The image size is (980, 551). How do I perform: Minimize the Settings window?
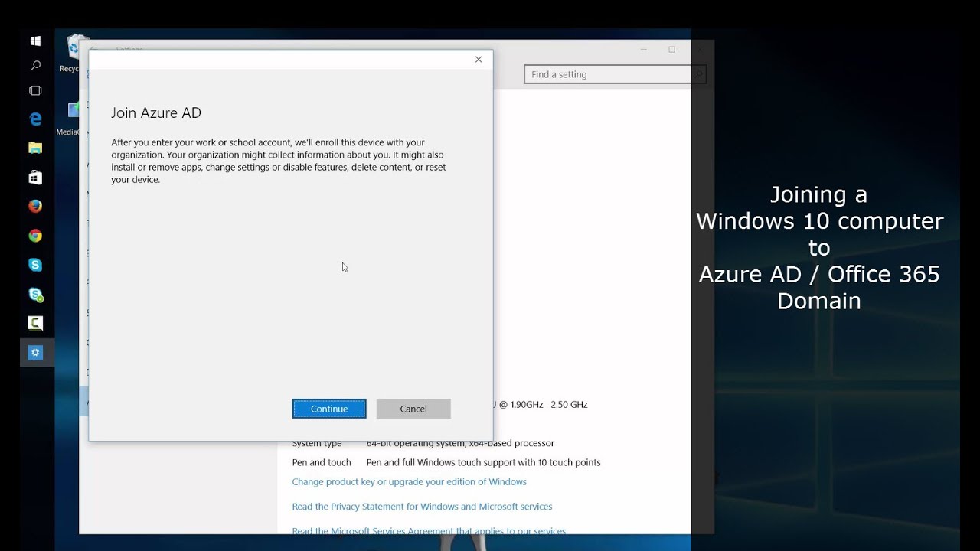point(644,49)
